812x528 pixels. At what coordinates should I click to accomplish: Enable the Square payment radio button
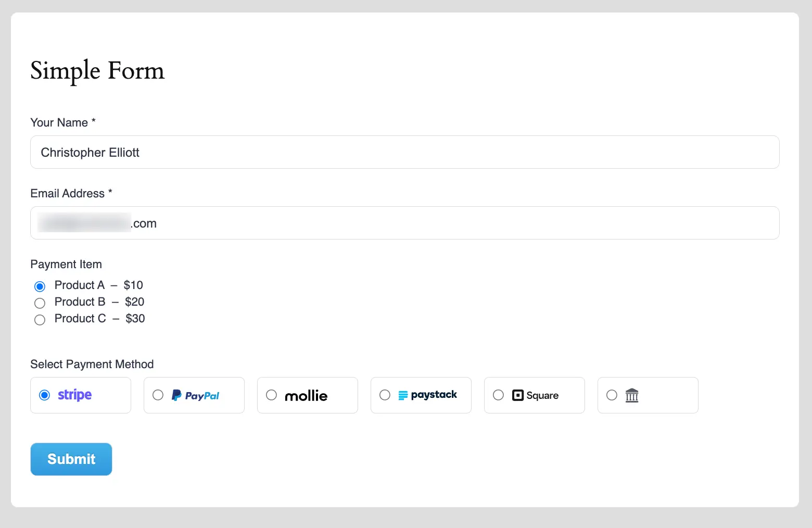[x=498, y=395]
